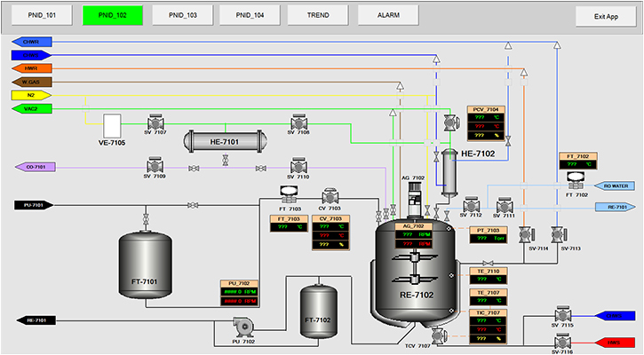The width and height of the screenshot is (644, 355).
Task: Open the ALARM view
Action: click(x=388, y=15)
